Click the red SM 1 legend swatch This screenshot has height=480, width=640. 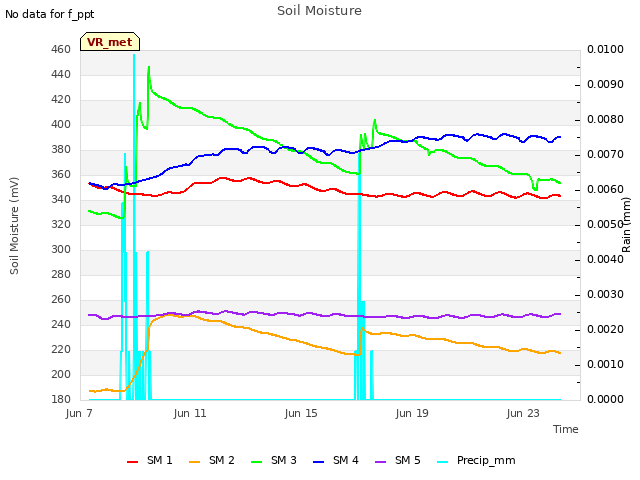coord(133,462)
